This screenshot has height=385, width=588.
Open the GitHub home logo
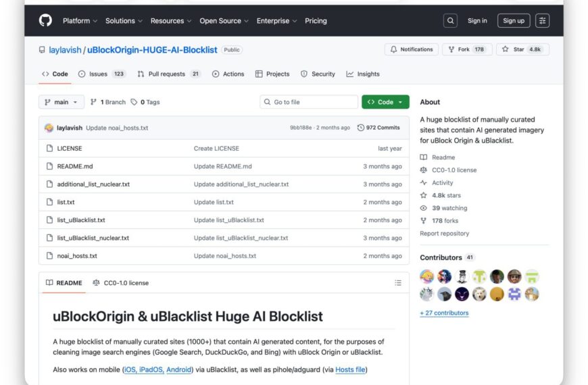(x=45, y=21)
